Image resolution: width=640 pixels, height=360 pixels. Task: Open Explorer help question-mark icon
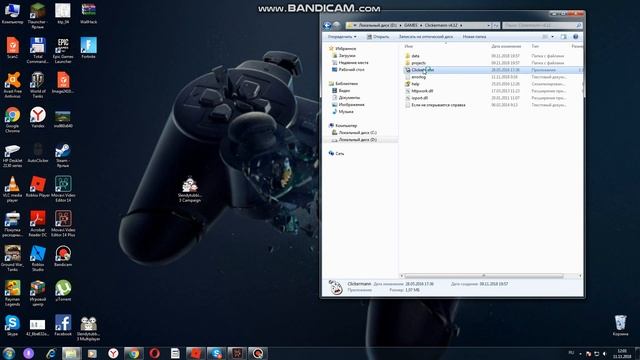(x=576, y=37)
